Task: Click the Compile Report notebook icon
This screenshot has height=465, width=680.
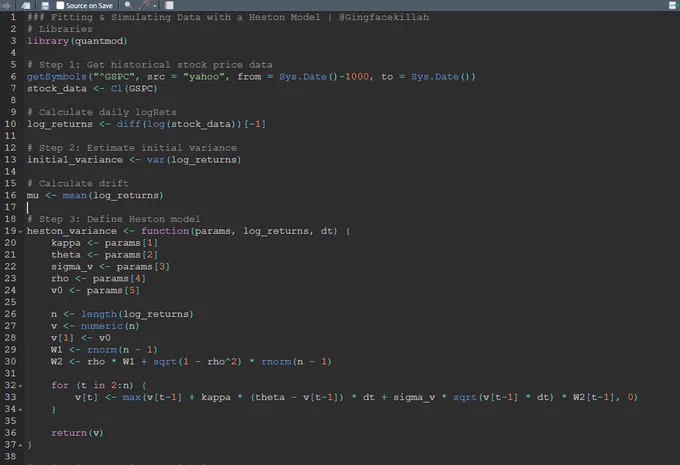Action: [x=169, y=5]
